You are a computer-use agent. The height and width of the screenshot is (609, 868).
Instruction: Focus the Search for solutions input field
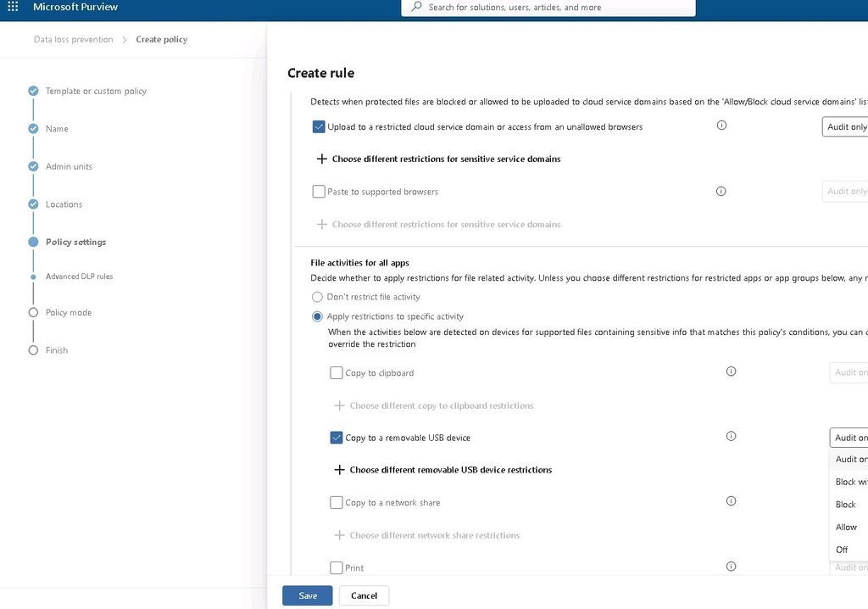tap(548, 7)
